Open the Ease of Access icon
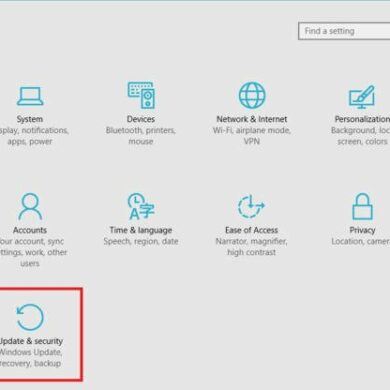 (x=251, y=206)
